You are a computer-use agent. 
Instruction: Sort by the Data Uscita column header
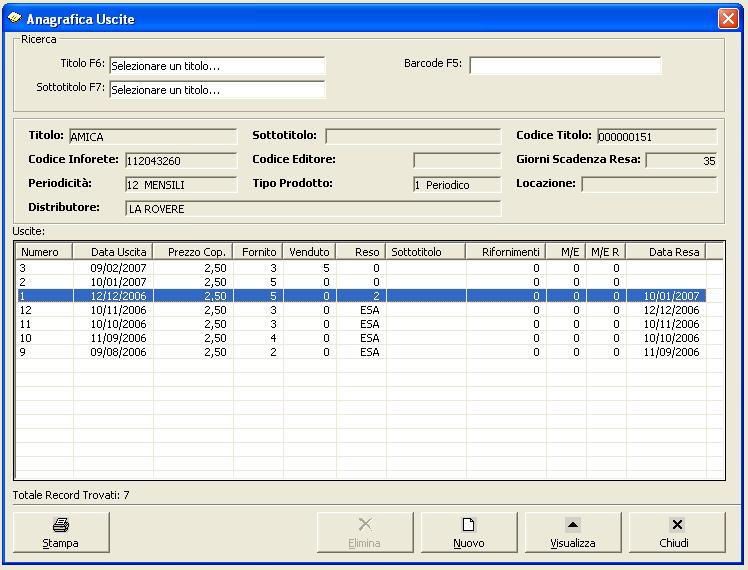pyautogui.click(x=113, y=251)
